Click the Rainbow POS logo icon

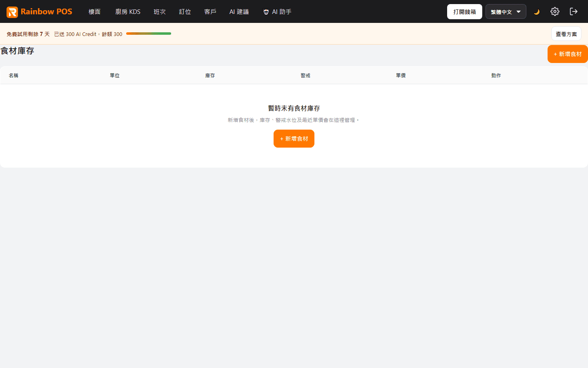[12, 12]
